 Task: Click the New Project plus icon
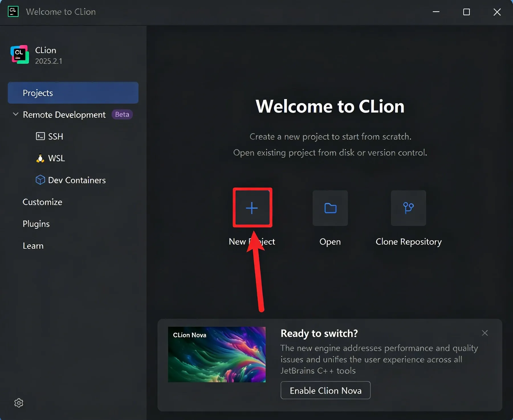point(252,208)
